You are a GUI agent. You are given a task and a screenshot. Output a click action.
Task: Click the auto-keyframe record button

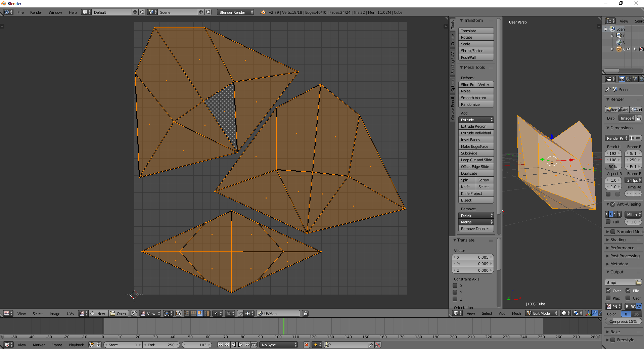[307, 345]
